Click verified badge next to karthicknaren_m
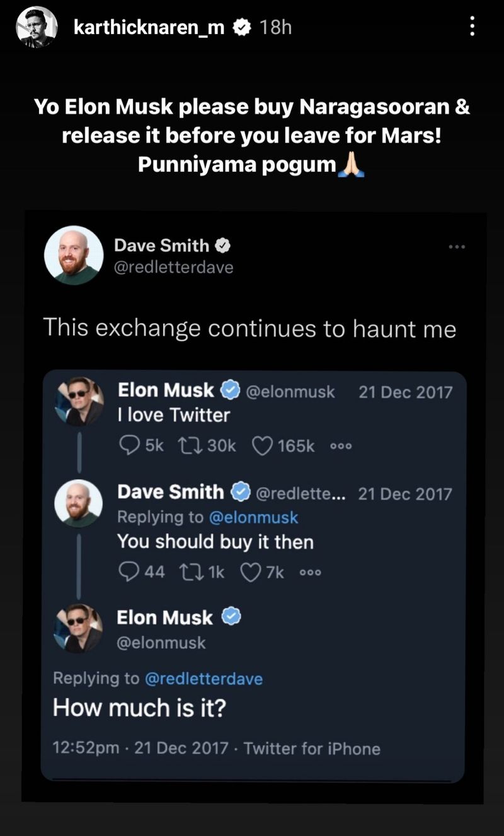 [243, 27]
